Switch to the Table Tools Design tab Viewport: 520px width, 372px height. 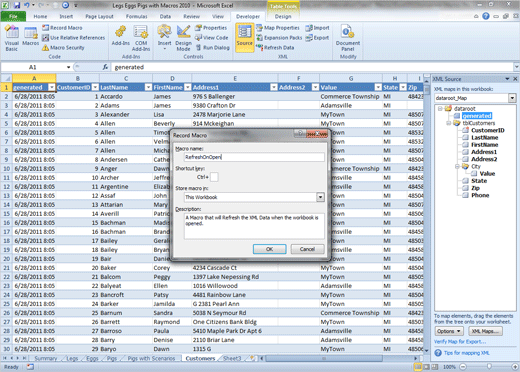283,16
